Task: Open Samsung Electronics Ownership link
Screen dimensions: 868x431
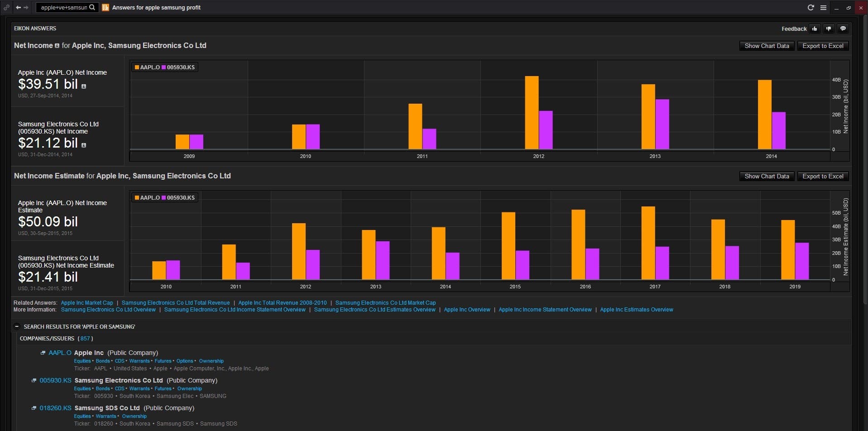Action: click(190, 388)
